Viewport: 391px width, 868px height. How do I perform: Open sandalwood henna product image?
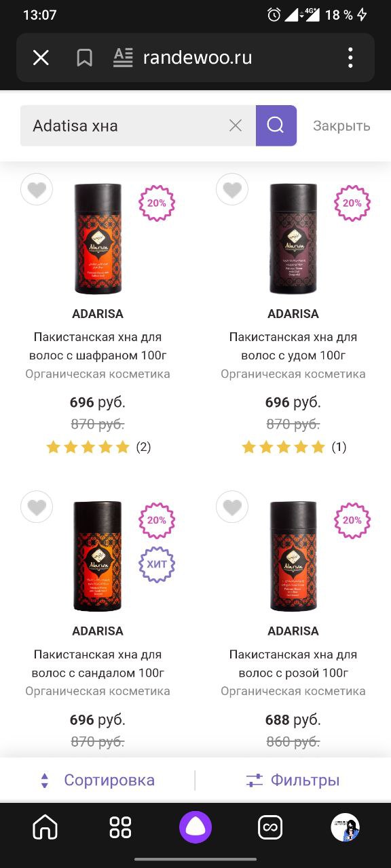point(98,555)
